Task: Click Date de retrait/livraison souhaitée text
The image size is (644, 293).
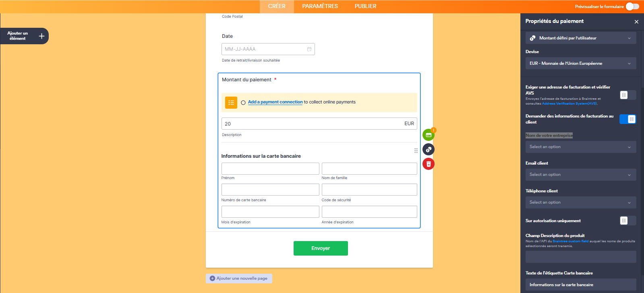Action: [x=251, y=60]
